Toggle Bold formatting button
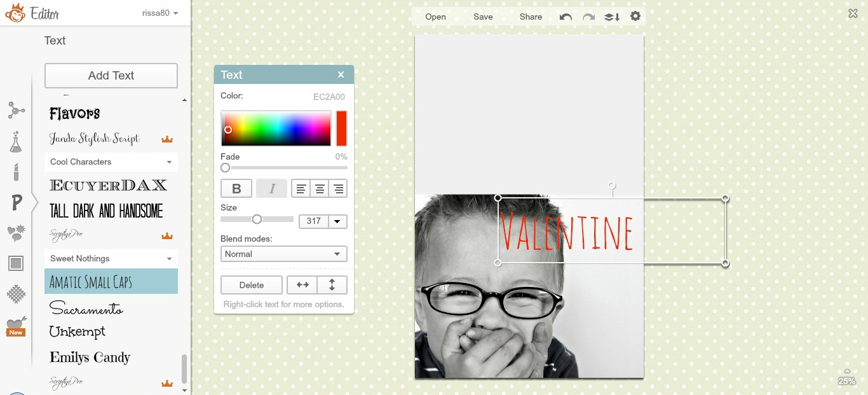This screenshot has width=868, height=395. (x=236, y=188)
